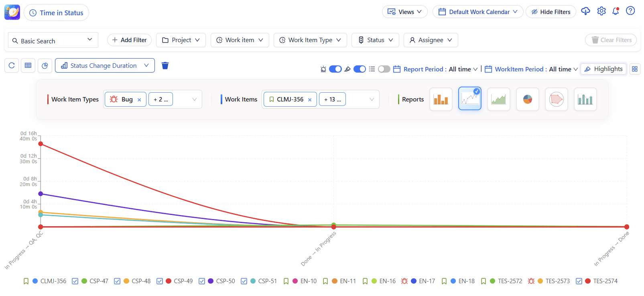The height and width of the screenshot is (296, 644).
Task: Click the Hide Filters button
Action: pos(551,12)
